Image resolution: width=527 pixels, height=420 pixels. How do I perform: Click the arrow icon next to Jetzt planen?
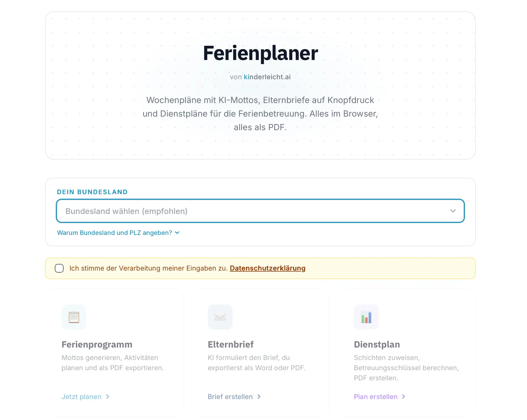coord(107,397)
